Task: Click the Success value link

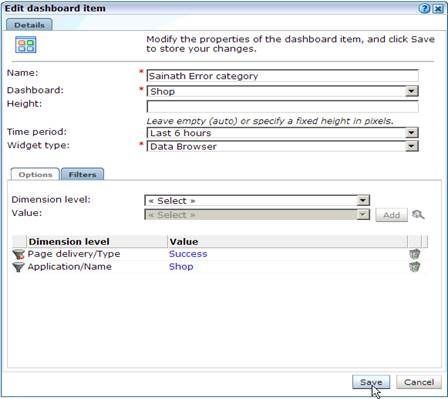Action: pos(188,254)
